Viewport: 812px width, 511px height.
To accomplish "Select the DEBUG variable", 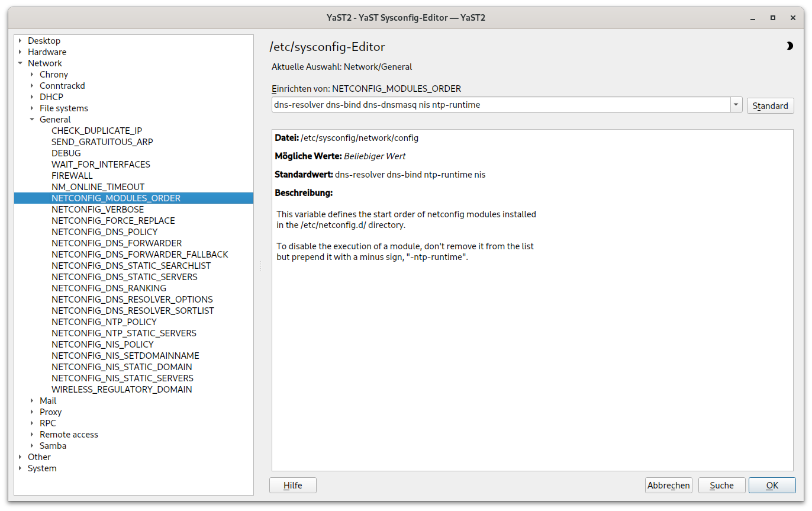I will pos(66,153).
